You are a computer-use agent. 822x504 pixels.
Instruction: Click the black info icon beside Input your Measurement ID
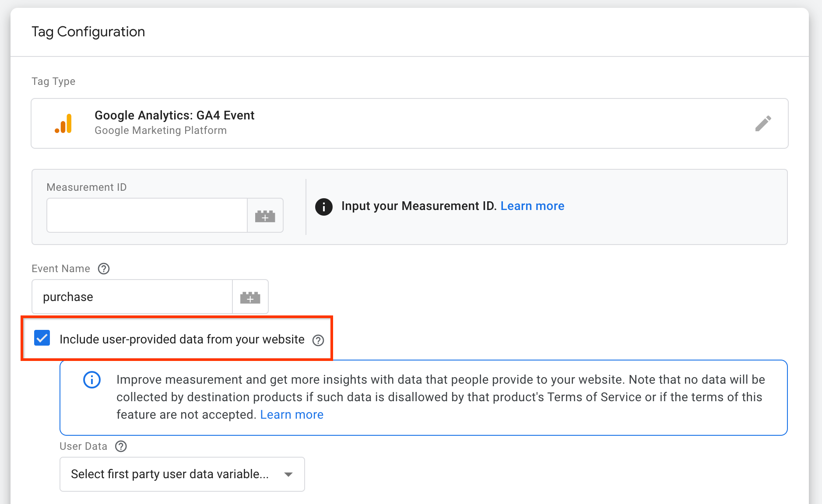pyautogui.click(x=324, y=206)
